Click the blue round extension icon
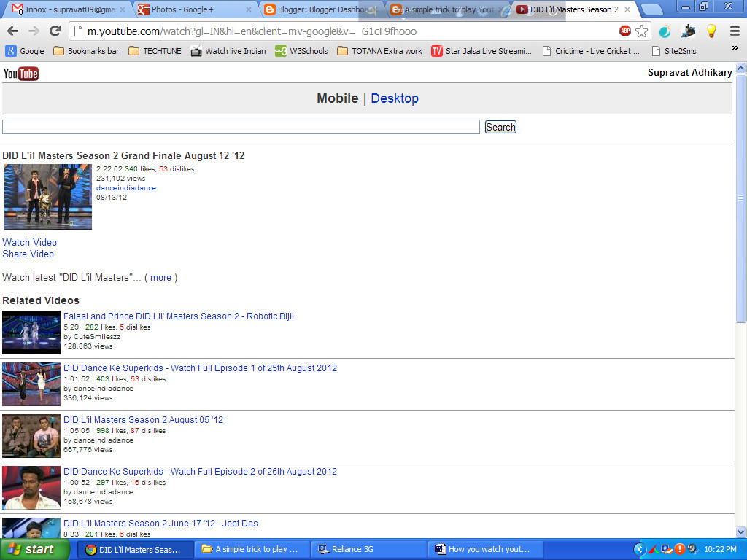Screen dimensions: 747x560 [665, 31]
